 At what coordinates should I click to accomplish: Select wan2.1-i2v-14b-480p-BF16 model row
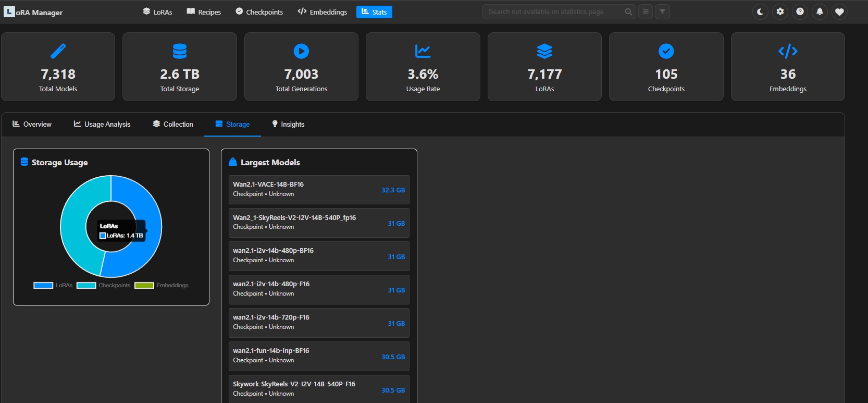click(x=319, y=257)
